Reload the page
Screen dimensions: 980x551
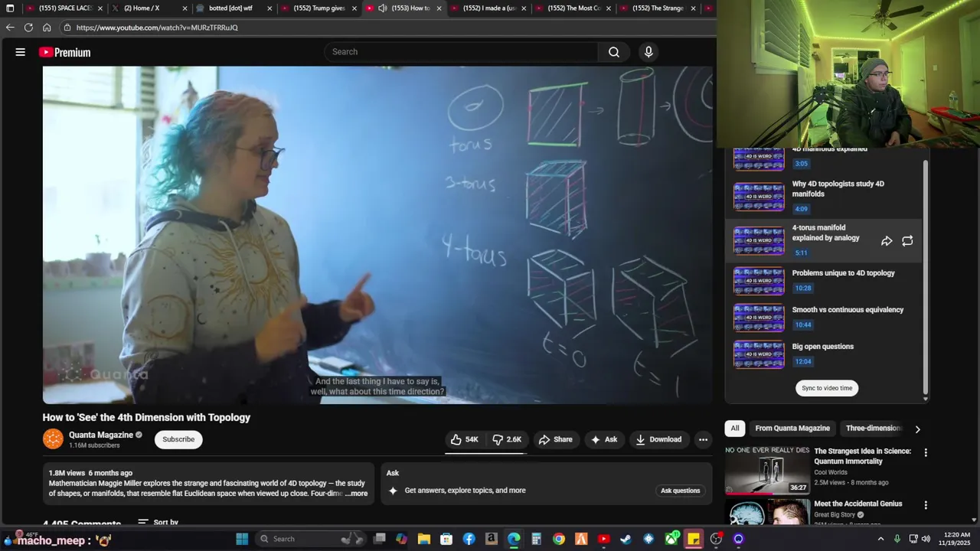[28, 28]
